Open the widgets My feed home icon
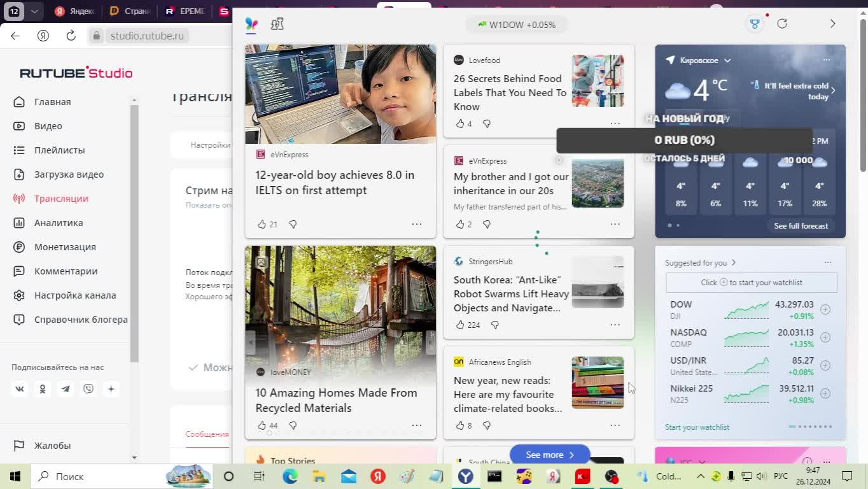The height and width of the screenshot is (489, 868). [x=251, y=24]
